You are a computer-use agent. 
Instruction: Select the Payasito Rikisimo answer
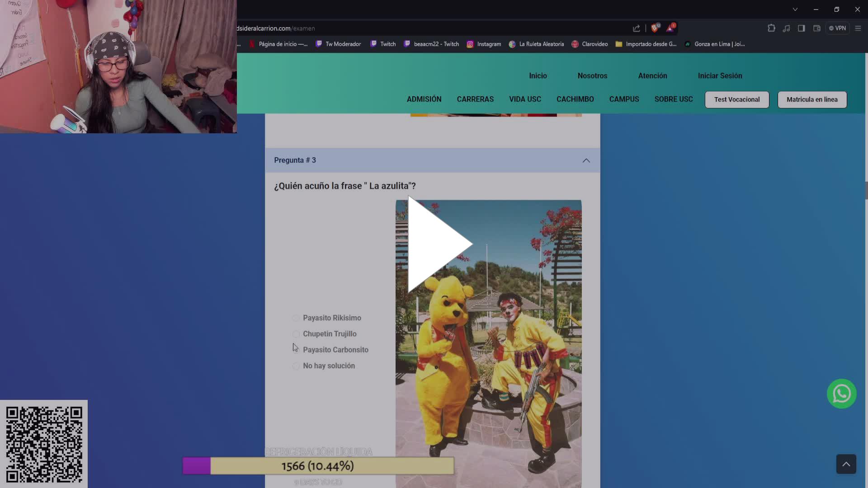296,318
